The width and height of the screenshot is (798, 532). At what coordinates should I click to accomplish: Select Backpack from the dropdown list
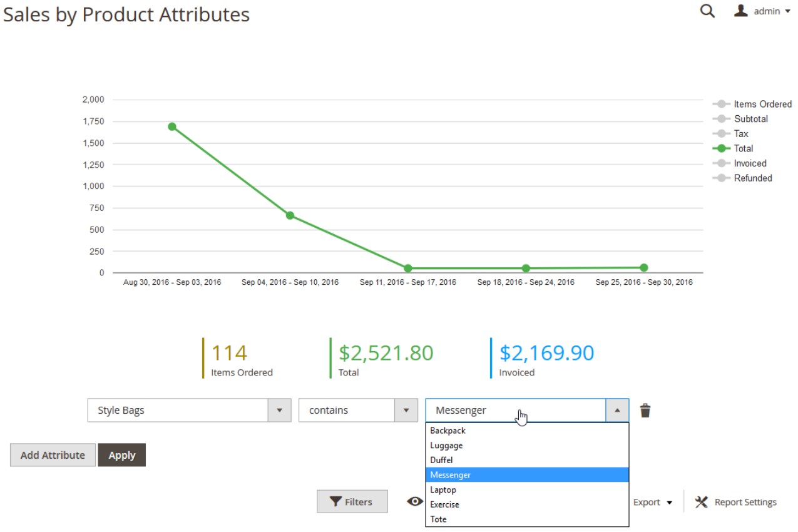[x=448, y=431]
